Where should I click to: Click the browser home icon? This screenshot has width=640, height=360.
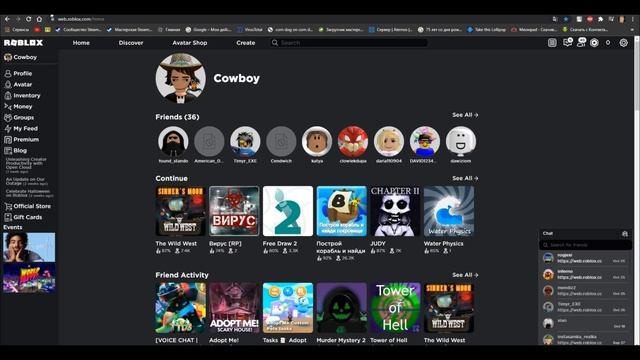coord(39,19)
